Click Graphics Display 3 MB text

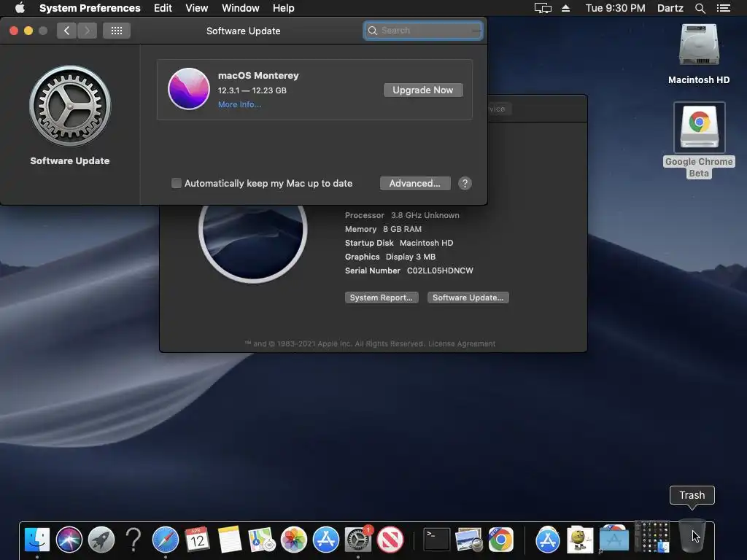(390, 257)
